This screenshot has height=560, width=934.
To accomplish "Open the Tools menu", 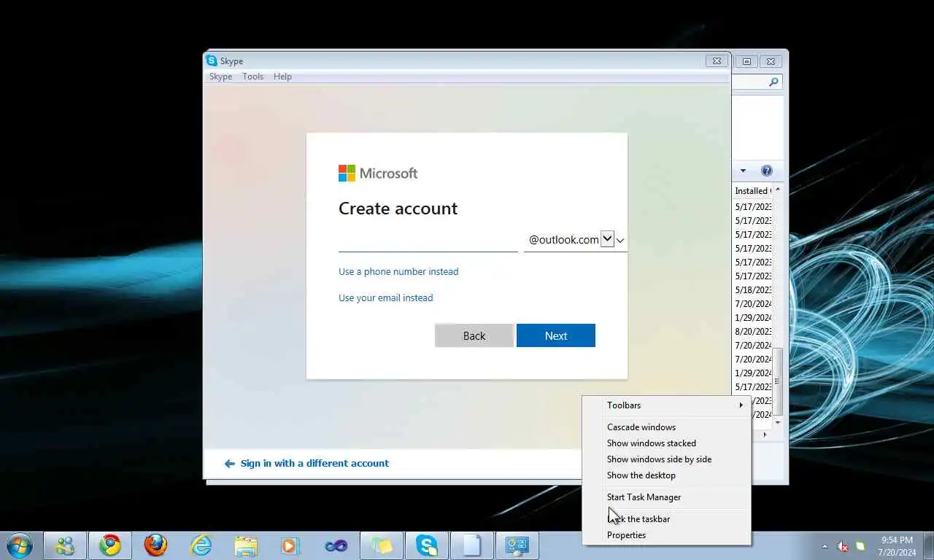I will tap(252, 77).
